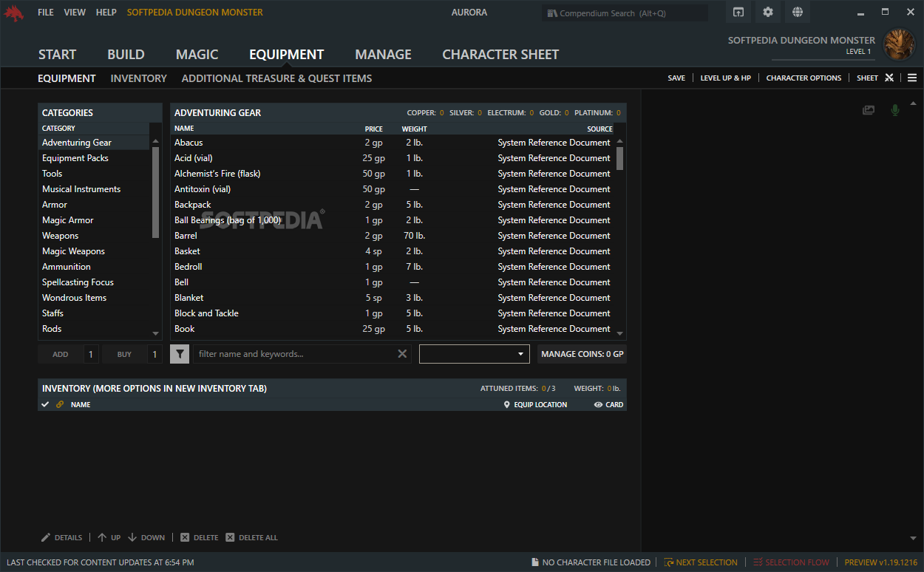Screen dimensions: 924x572
Task: Click the image gallery icon in right panel
Action: click(869, 110)
